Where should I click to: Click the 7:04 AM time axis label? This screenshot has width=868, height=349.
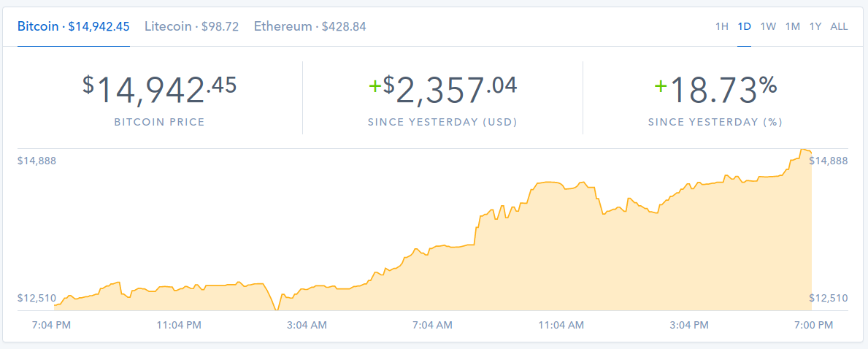(x=432, y=324)
